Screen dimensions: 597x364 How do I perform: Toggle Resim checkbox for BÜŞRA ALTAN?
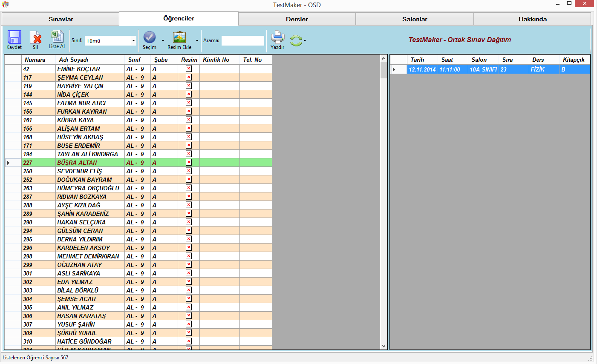click(x=189, y=163)
